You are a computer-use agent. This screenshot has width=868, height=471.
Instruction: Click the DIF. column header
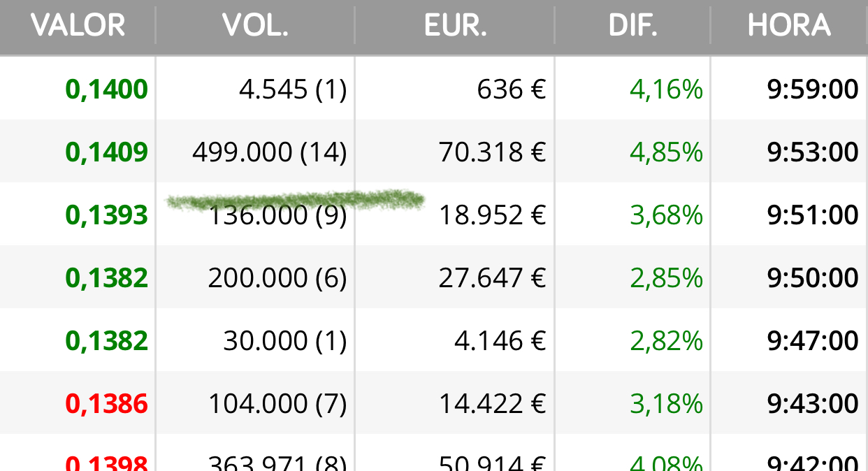pyautogui.click(x=632, y=26)
